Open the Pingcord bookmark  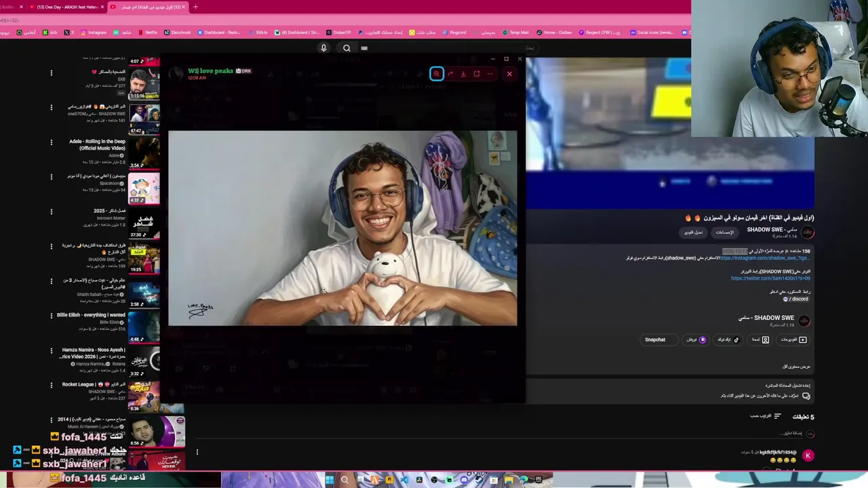tap(454, 33)
